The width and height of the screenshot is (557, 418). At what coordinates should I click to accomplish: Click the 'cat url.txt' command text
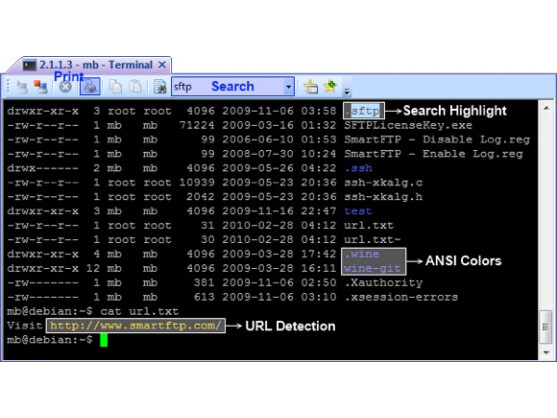(139, 311)
